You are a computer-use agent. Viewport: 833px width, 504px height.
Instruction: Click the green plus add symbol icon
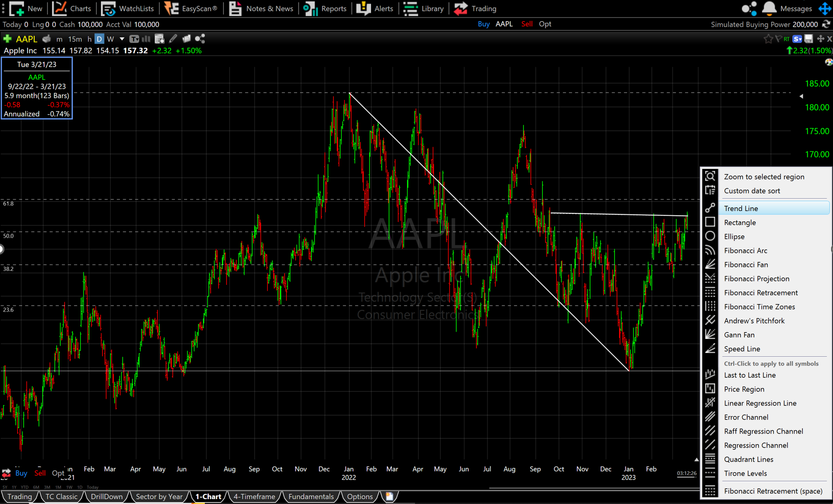pos(7,39)
